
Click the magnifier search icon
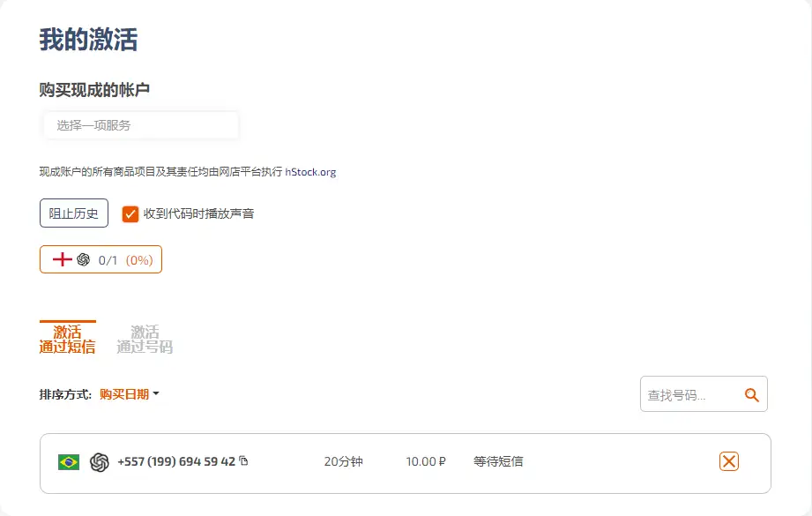click(x=751, y=395)
